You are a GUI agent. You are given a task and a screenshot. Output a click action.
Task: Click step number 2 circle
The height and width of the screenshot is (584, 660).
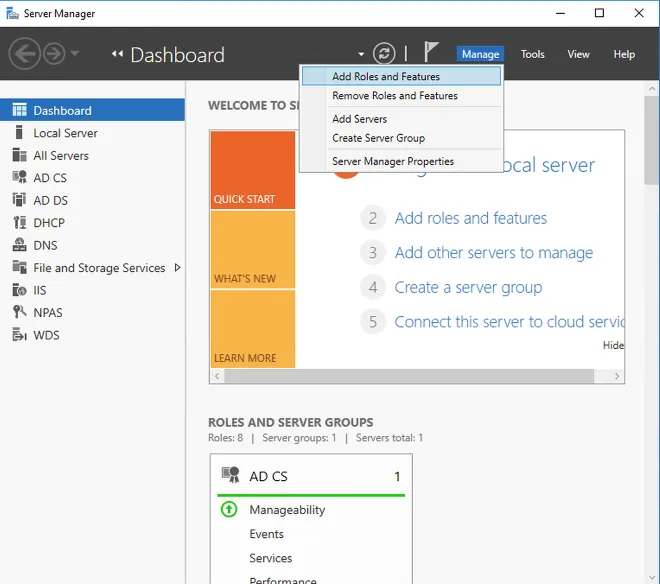[x=373, y=218]
